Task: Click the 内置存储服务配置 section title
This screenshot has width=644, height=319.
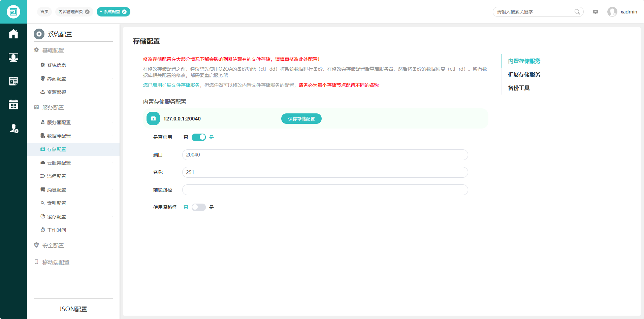Action: (165, 102)
